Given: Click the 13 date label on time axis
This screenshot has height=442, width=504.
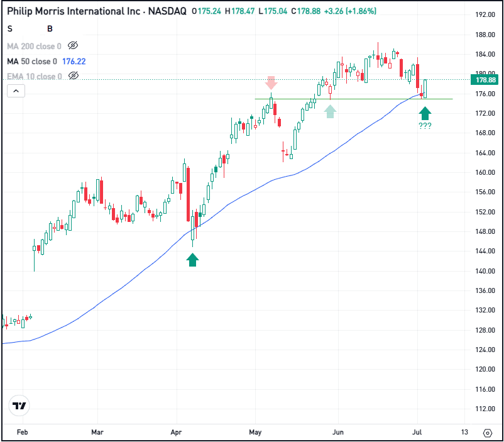Looking at the screenshot, I should [x=464, y=432].
